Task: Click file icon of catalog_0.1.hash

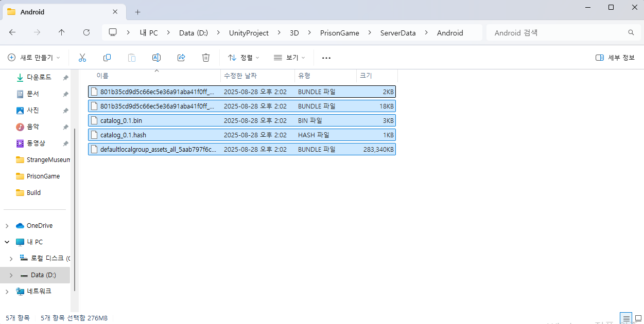Action: [94, 135]
